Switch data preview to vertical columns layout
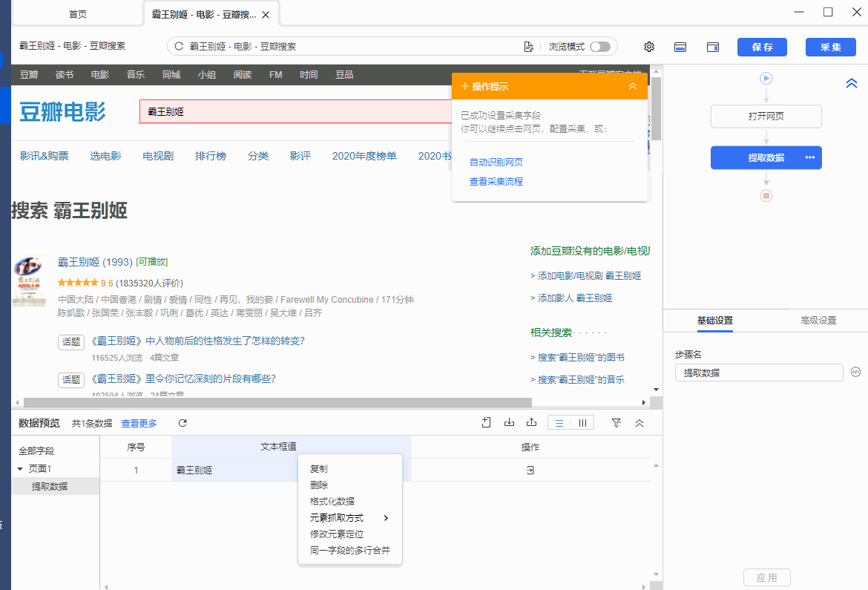Viewport: 868px width, 590px height. 582,423
